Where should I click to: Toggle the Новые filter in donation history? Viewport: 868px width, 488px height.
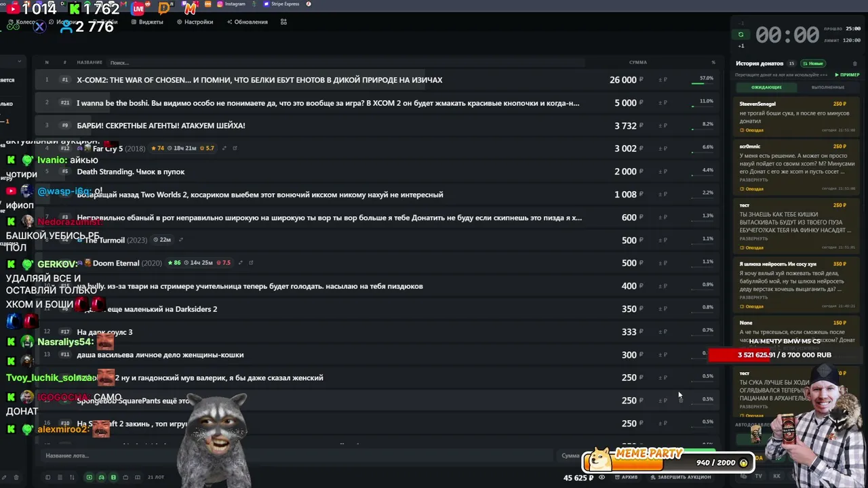pos(813,64)
